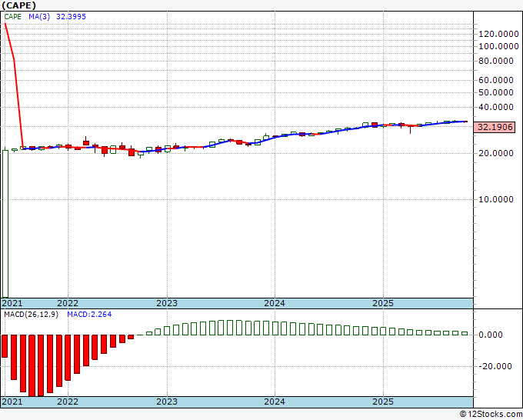Click the 20.0000 price axis label
This screenshot has width=523, height=420.
click(x=496, y=153)
